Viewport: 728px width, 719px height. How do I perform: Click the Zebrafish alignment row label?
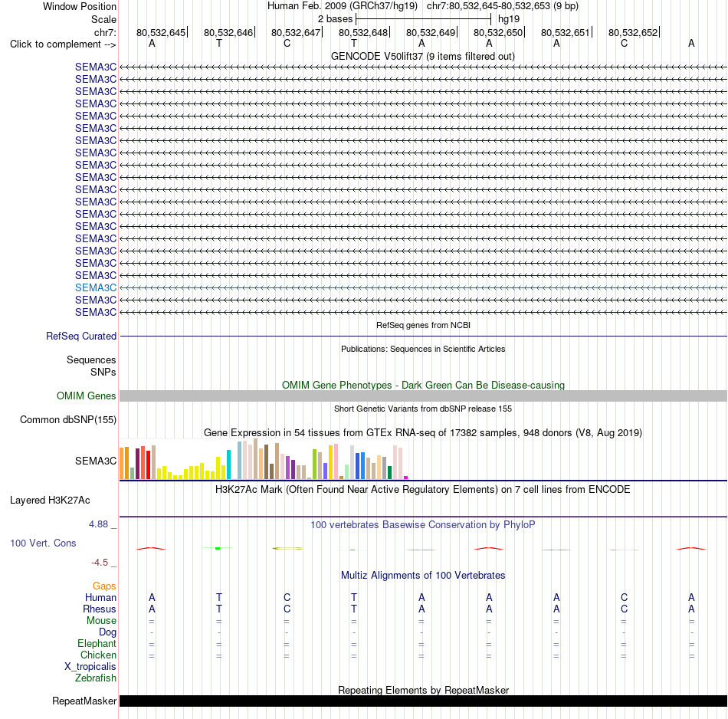coord(96,678)
